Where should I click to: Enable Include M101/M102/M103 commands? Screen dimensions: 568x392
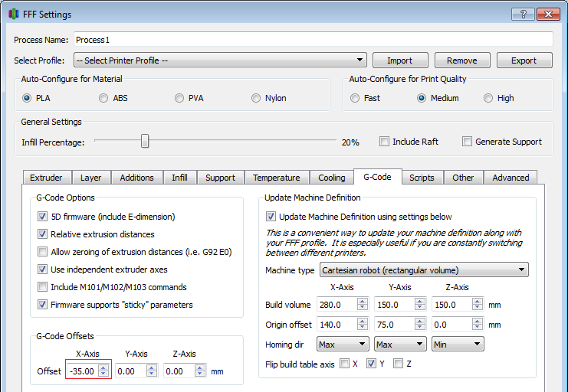coord(42,287)
